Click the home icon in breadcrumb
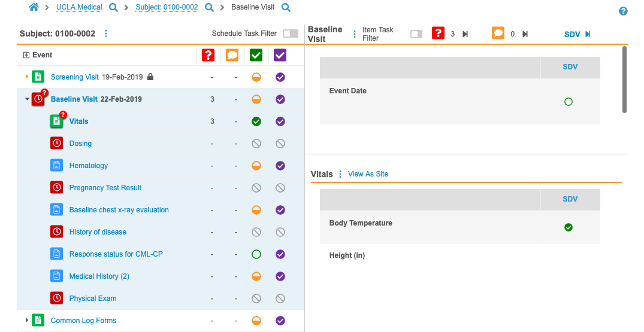This screenshot has width=644, height=332. click(34, 8)
